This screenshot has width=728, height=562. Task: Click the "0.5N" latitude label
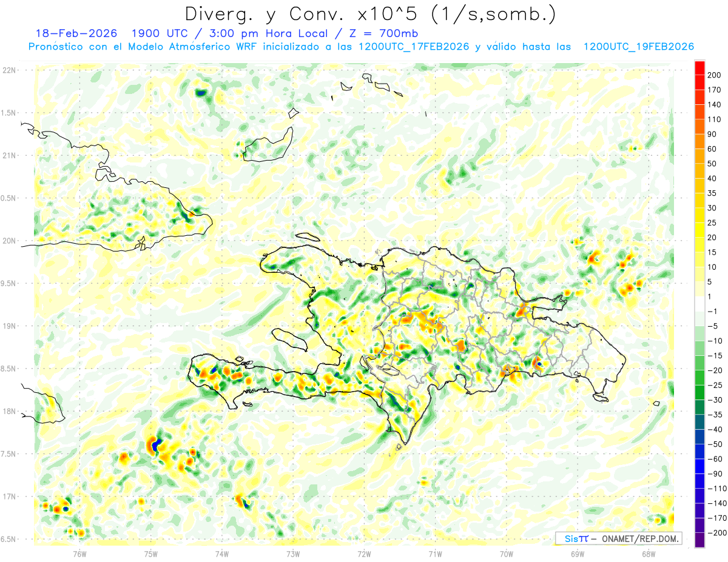(x=8, y=198)
